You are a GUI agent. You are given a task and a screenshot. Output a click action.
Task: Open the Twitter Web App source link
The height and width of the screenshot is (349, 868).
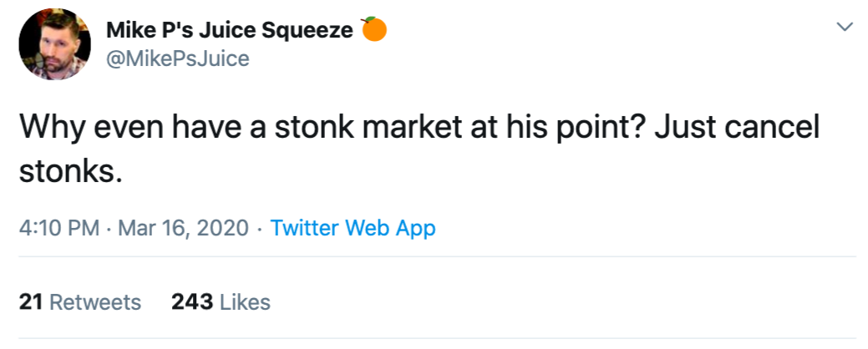coord(353,228)
